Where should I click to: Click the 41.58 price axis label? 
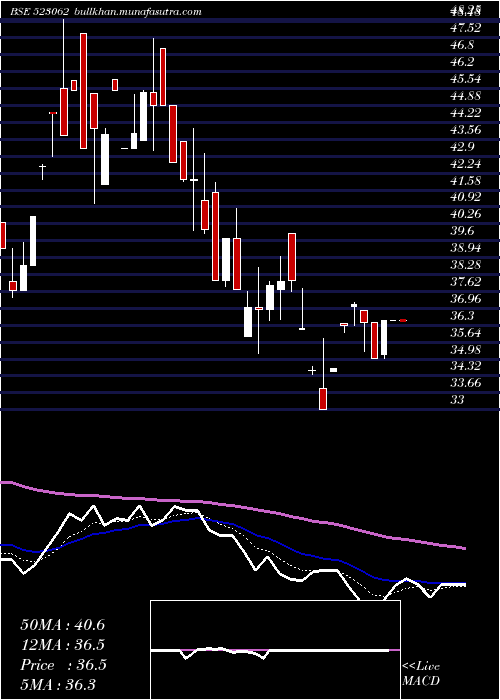pyautogui.click(x=466, y=180)
